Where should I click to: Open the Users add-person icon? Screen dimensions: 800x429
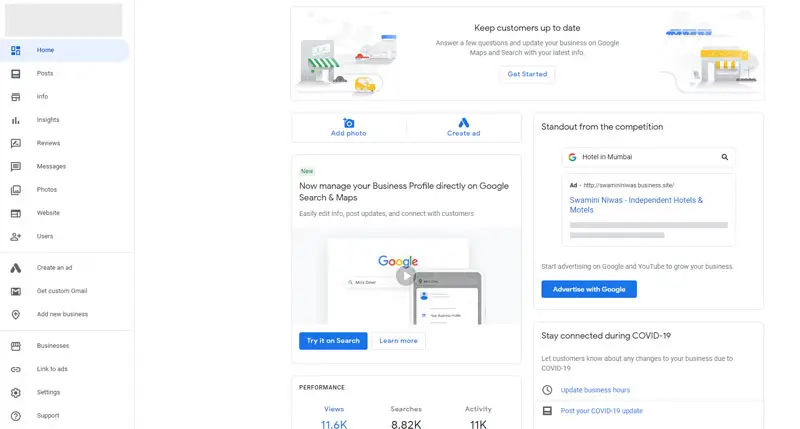click(x=16, y=237)
